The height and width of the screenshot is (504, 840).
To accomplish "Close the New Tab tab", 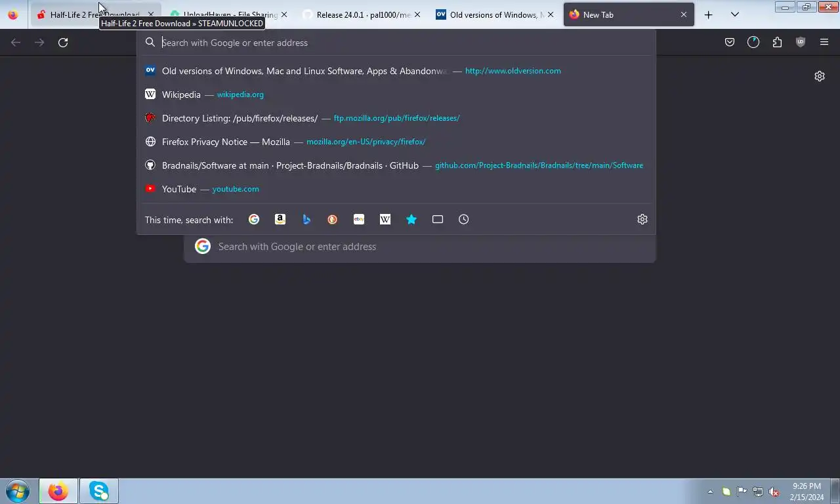I will coord(684,14).
